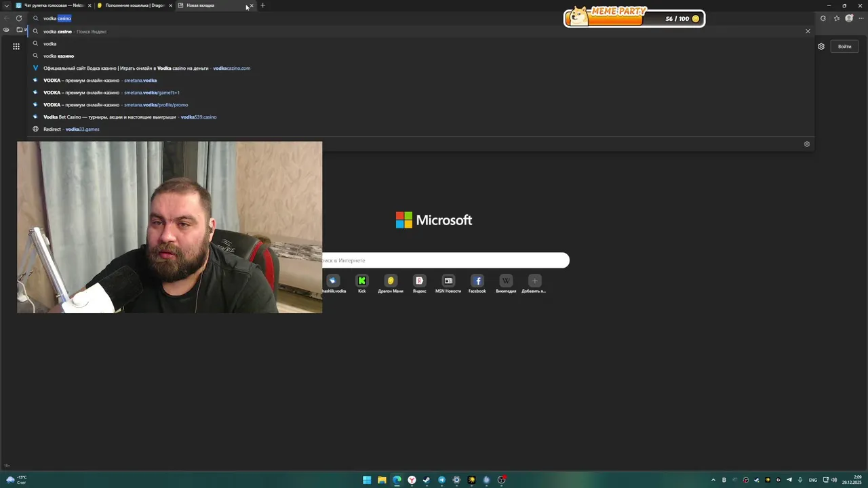The height and width of the screenshot is (488, 868).
Task: Show hidden system tray icons
Action: tap(713, 480)
